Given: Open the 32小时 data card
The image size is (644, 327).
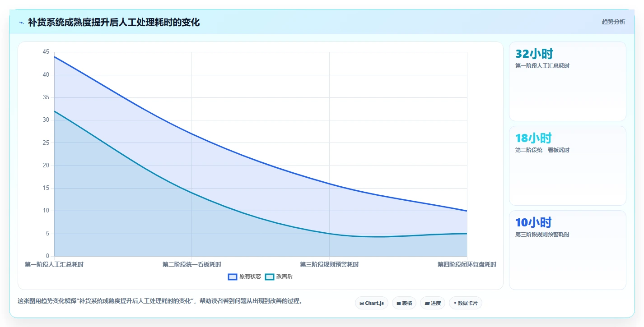Looking at the screenshot, I should click(x=568, y=81).
